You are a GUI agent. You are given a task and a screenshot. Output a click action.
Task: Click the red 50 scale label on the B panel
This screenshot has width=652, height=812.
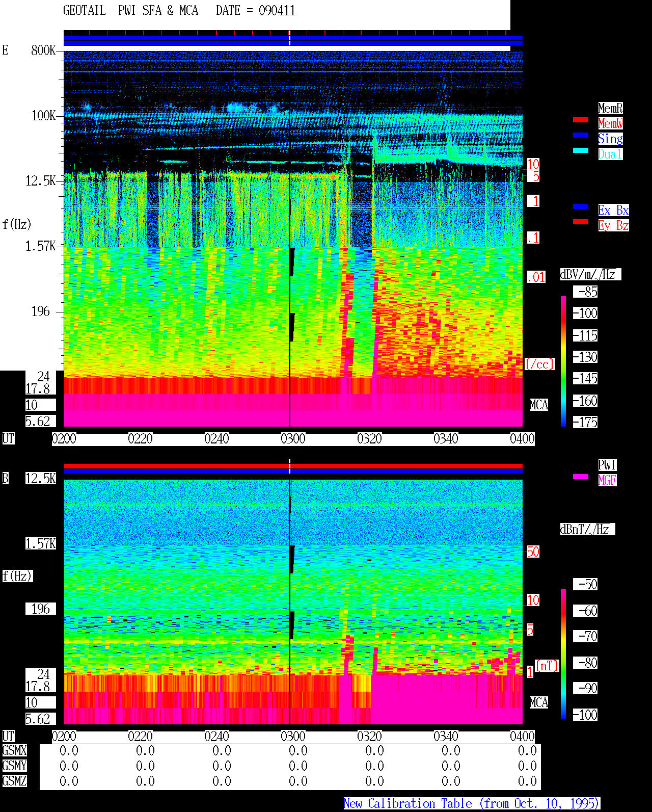(x=533, y=552)
